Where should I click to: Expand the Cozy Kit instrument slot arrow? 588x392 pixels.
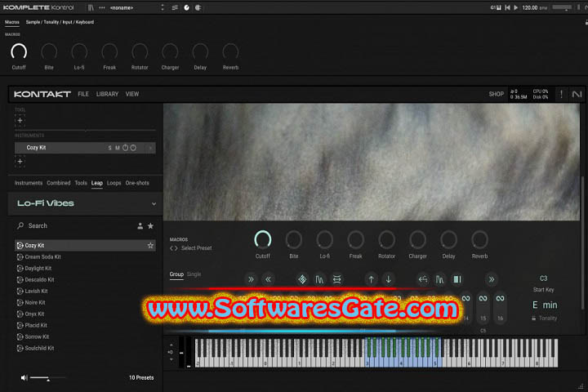click(x=150, y=148)
